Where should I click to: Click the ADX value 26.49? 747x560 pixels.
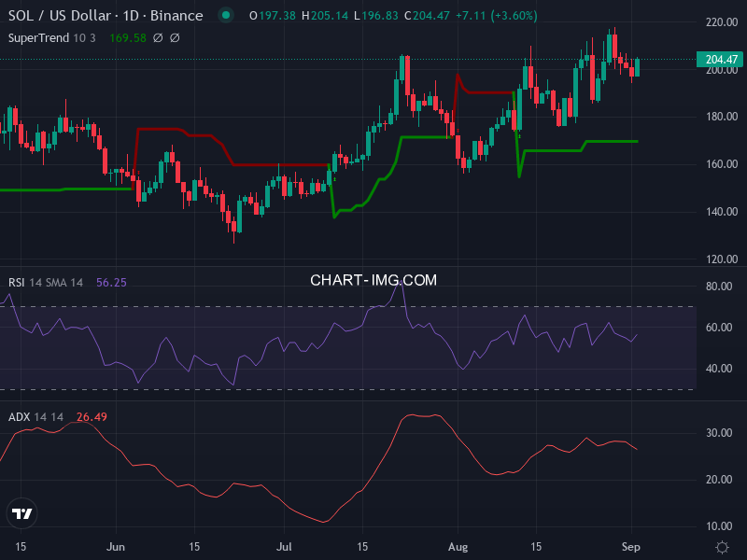click(92, 416)
